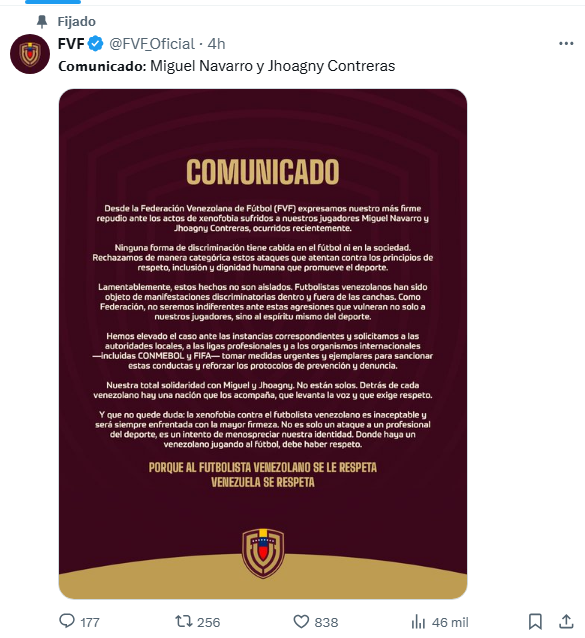The width and height of the screenshot is (585, 638).
Task: Click the FVF shield logo in image
Action: tap(263, 553)
